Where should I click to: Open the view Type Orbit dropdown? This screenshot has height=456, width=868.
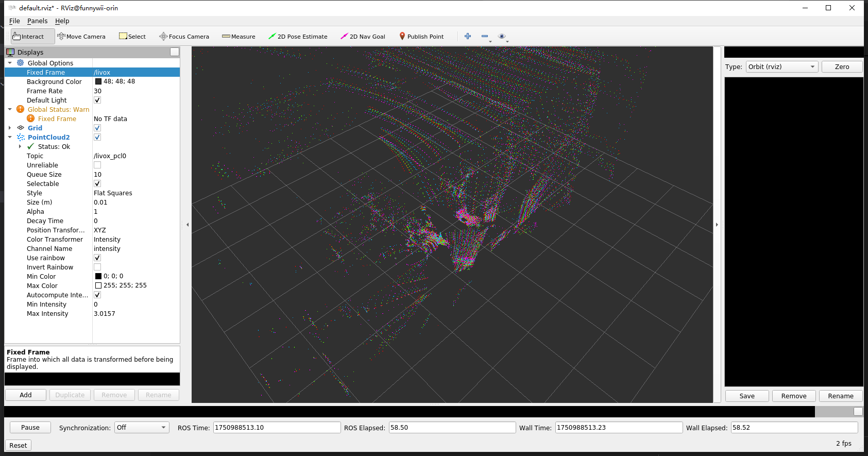[782, 67]
